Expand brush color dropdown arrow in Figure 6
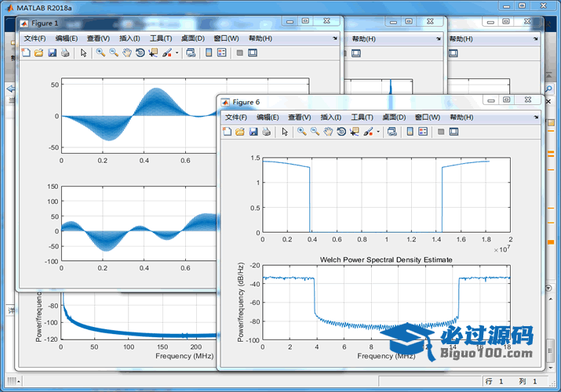Screen dimensions: 561x392 coord(378,132)
